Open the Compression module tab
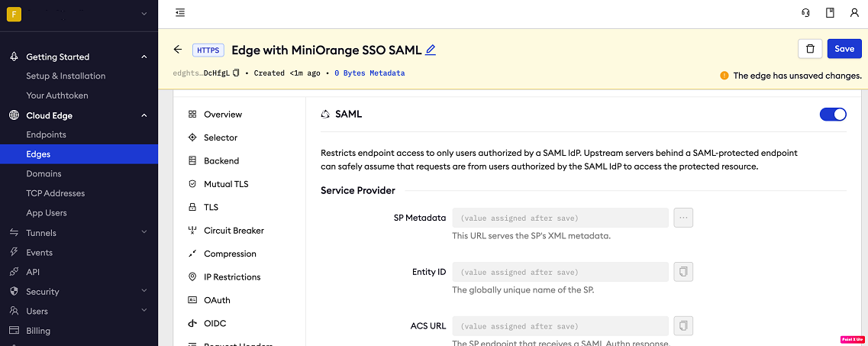Screen dimensions: 868x346 click(x=223, y=254)
